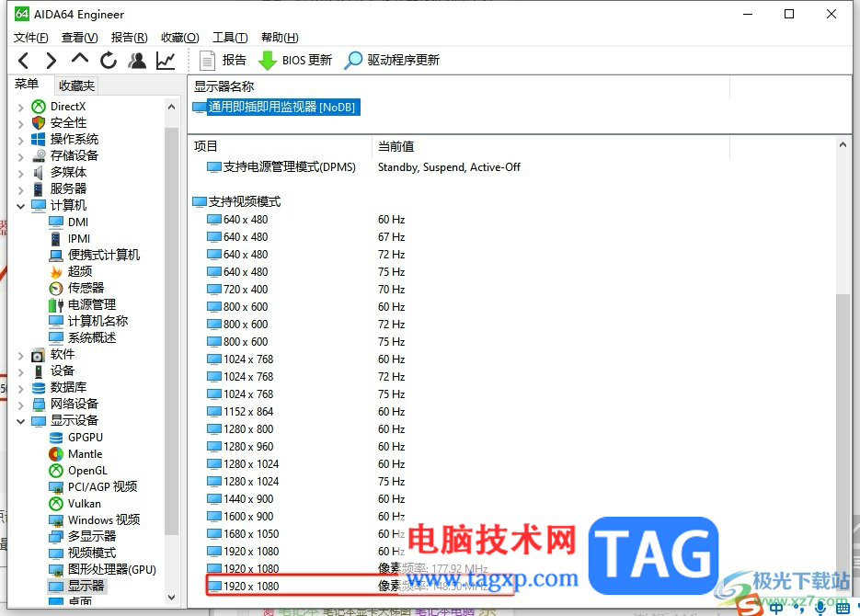Image resolution: width=860 pixels, height=616 pixels.
Task: Open the 工具(T) menu
Action: pos(230,38)
